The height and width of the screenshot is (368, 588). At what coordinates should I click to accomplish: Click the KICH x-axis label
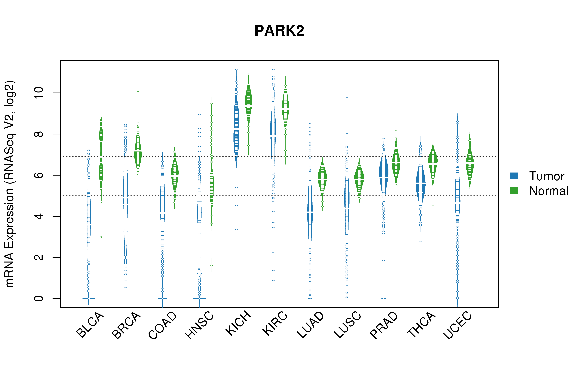point(238,323)
